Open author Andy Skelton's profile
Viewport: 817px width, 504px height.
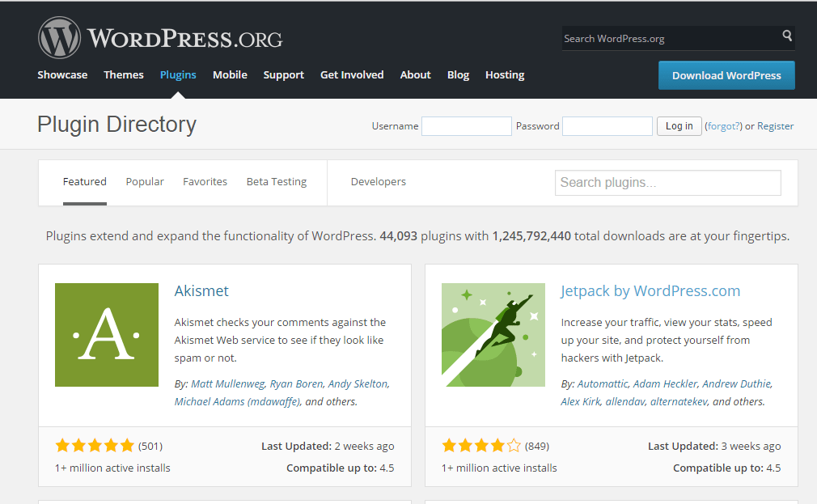point(358,384)
